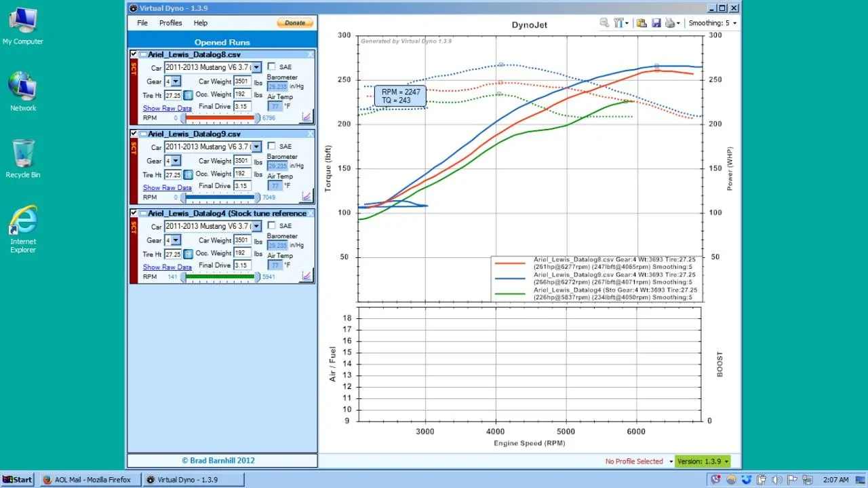This screenshot has height=488, width=868.
Task: Open the File menu
Action: pyautogui.click(x=142, y=23)
